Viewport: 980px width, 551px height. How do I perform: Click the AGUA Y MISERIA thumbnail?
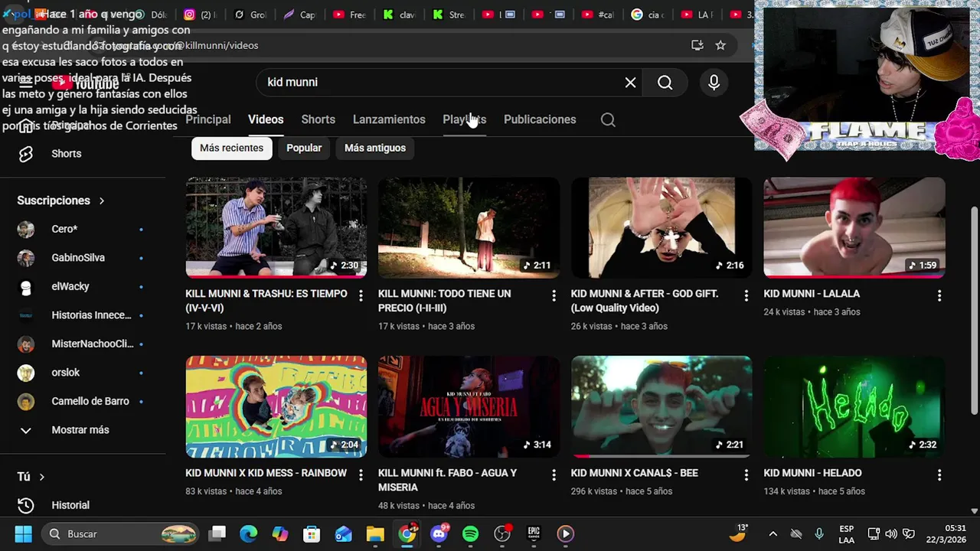[469, 406]
